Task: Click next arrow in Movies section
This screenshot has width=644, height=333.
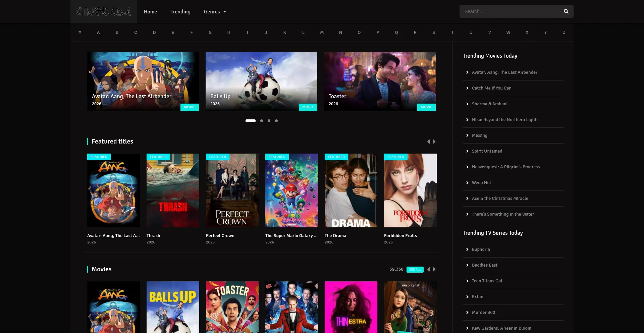Action: pos(434,269)
